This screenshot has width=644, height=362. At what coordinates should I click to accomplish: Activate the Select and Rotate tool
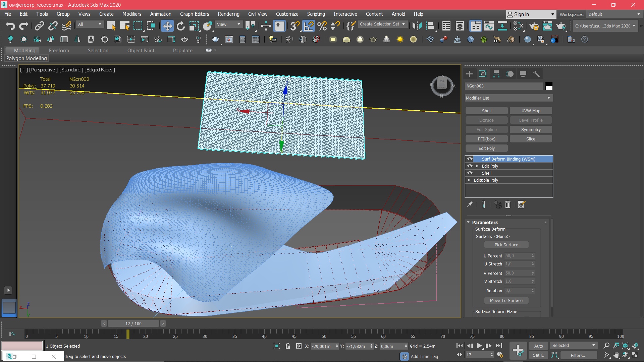[x=181, y=26]
